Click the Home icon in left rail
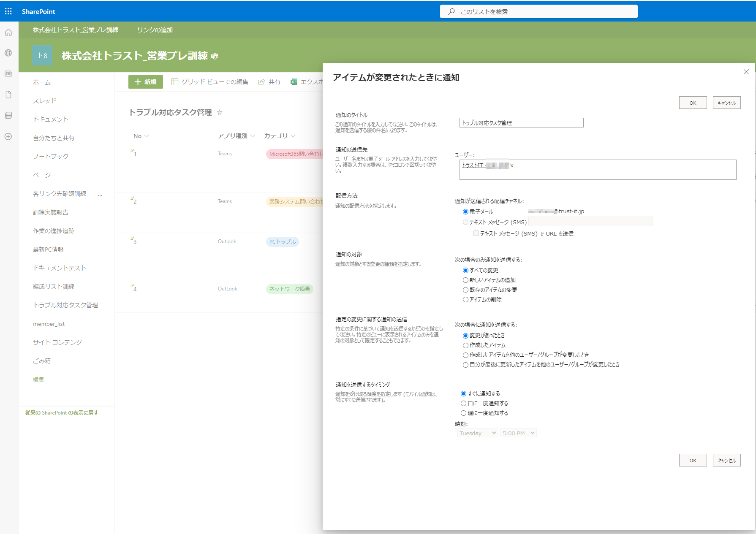This screenshot has width=756, height=534. (8, 33)
